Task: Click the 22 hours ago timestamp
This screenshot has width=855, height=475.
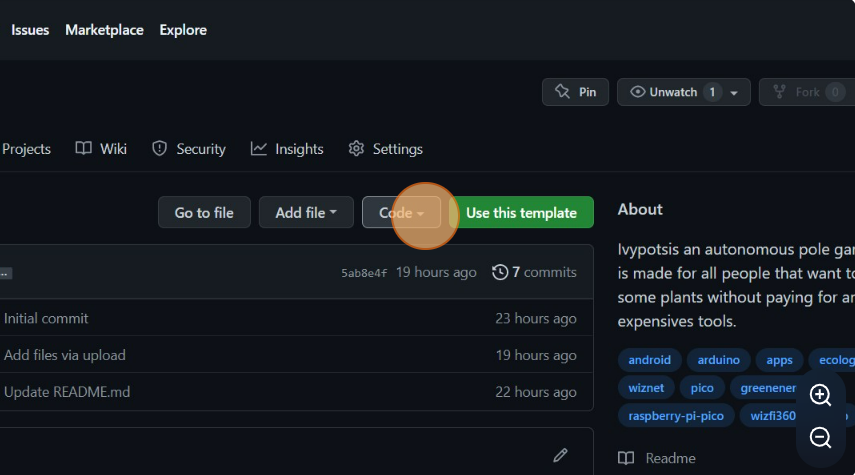Action: coord(535,392)
